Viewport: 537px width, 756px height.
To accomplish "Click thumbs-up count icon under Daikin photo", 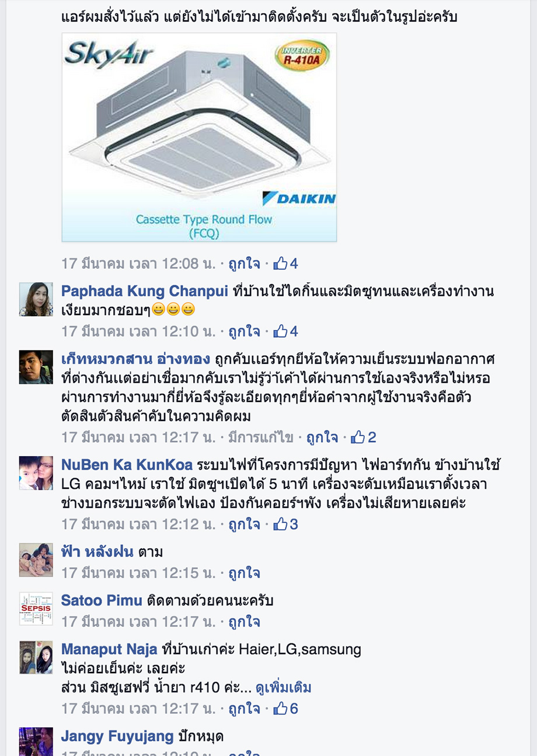I will pos(285,264).
